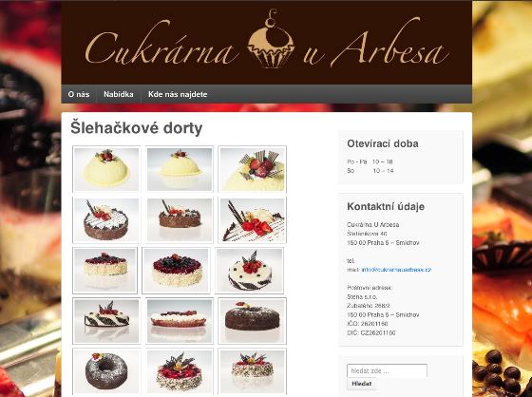This screenshot has height=397, width=532.
Task: Open red fruit cake with physalis thumbnail
Action: coord(180,371)
